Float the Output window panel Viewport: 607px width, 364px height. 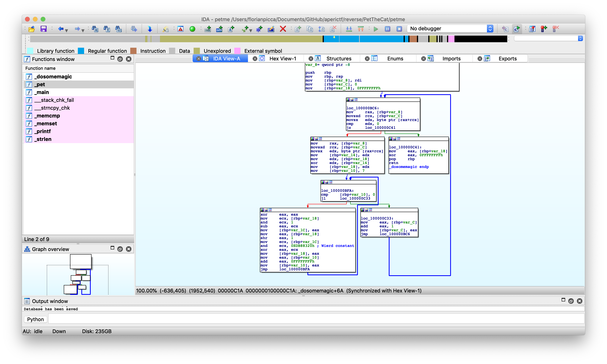point(571,301)
